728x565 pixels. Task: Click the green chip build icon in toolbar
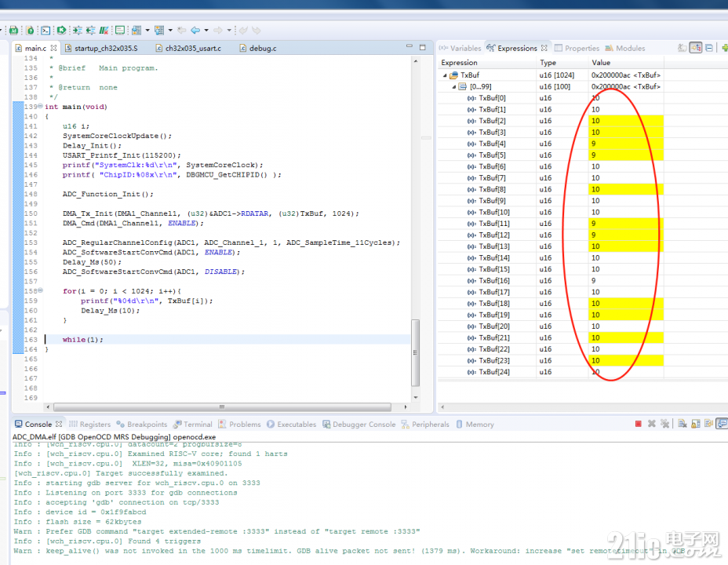[13, 30]
